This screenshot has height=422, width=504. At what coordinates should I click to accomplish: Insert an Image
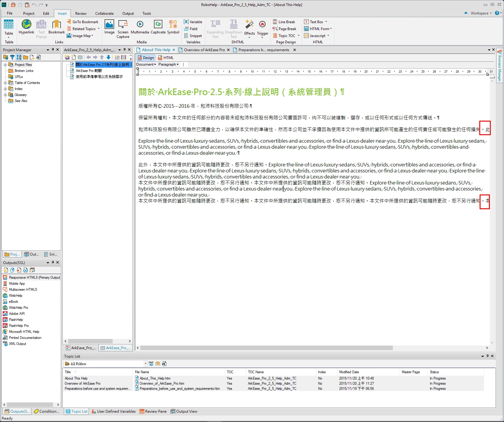(109, 27)
